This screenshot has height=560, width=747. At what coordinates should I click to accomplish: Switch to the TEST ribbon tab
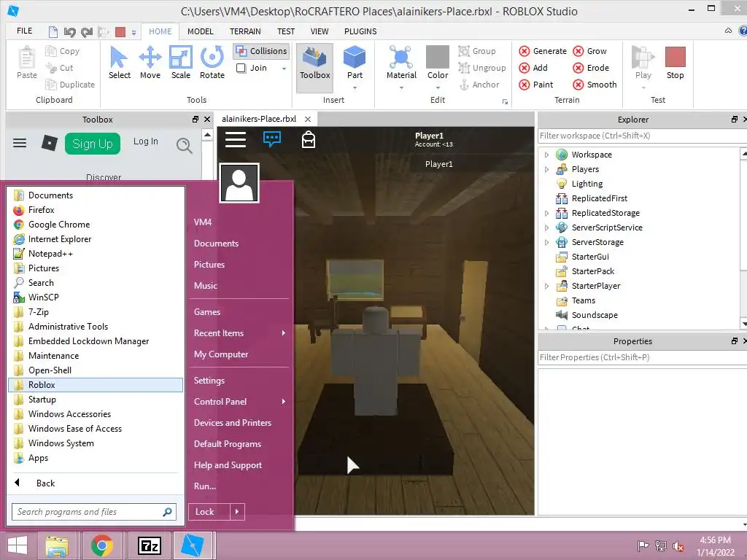pyautogui.click(x=286, y=31)
